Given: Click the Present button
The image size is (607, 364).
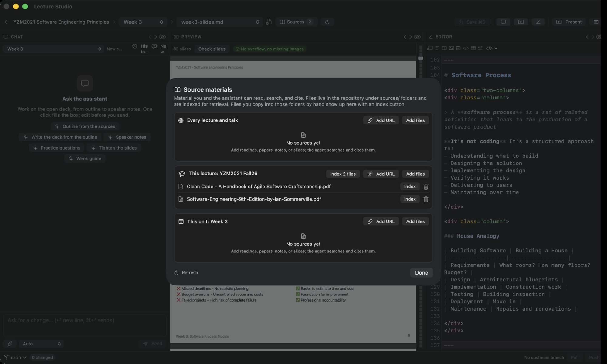Looking at the screenshot, I should (569, 22).
